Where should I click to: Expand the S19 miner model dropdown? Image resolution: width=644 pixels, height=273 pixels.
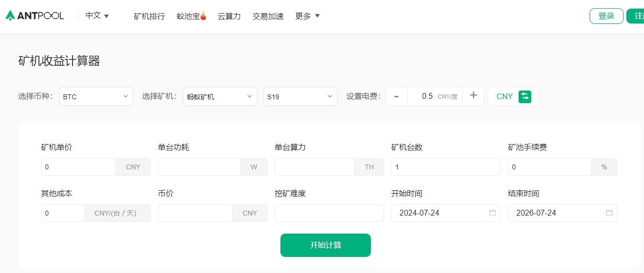[300, 96]
